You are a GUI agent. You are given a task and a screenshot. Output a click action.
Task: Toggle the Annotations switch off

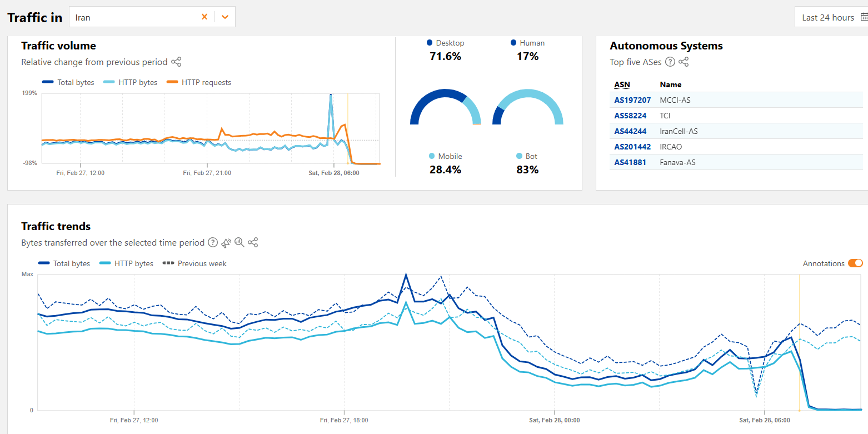coord(855,263)
